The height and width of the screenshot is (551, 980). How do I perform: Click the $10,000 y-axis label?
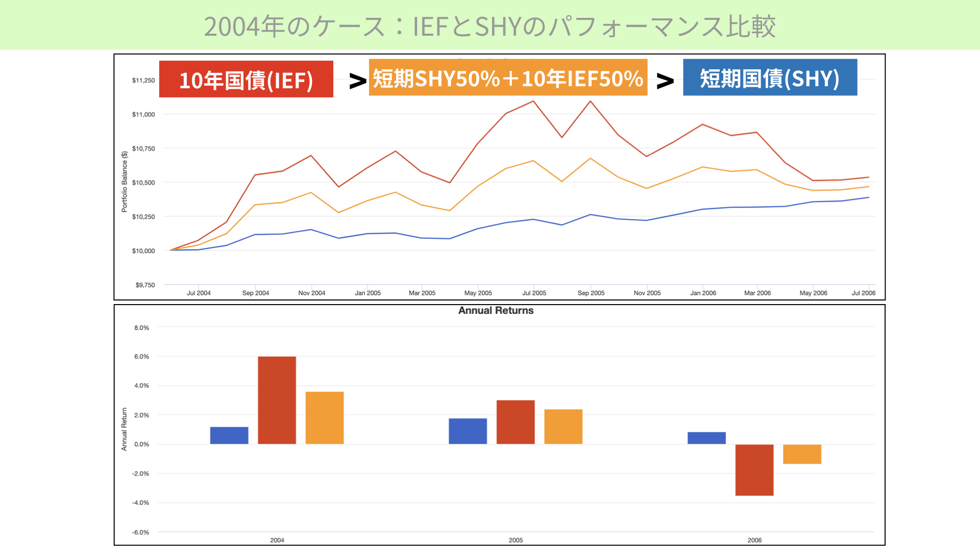tap(143, 251)
